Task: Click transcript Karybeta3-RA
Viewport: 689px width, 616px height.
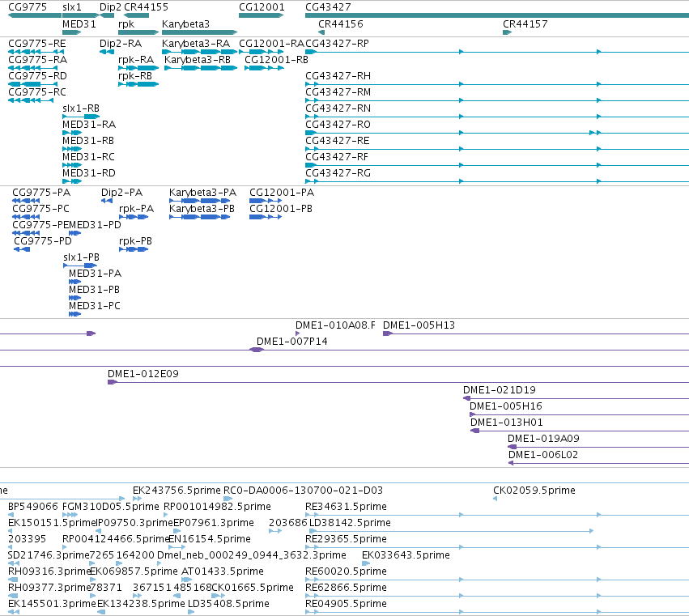Action: pos(196,44)
